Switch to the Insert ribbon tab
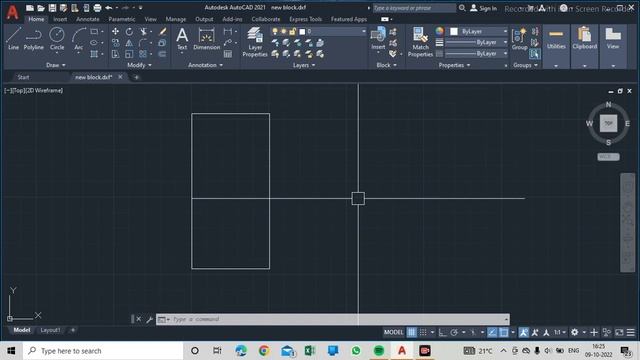The width and height of the screenshot is (640, 360). [x=60, y=19]
